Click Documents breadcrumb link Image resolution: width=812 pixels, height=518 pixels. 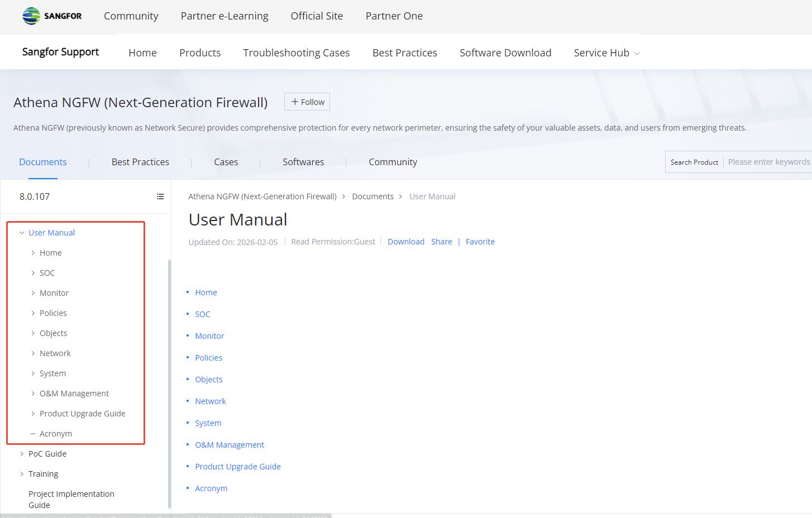[x=372, y=196]
